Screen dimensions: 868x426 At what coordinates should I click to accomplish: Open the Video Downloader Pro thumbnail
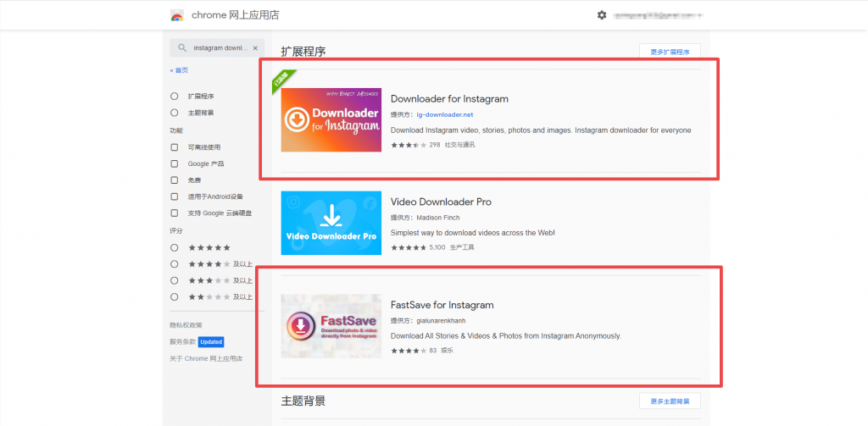pyautogui.click(x=331, y=223)
